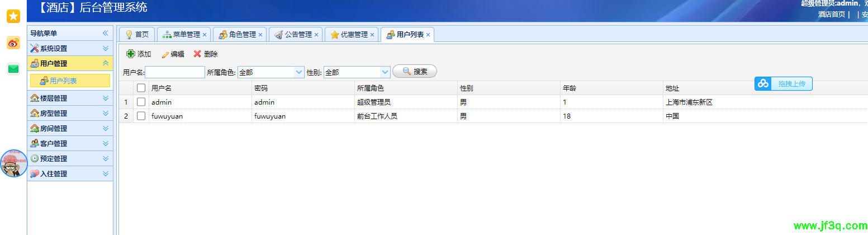Click the fuwuyuan password cell
The image size is (868, 235).
tap(303, 116)
